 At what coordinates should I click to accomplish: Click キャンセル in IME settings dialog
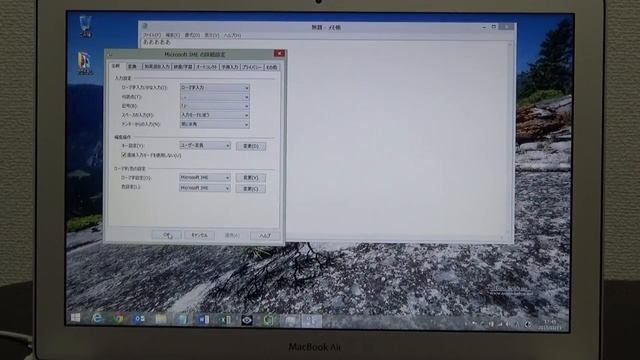point(200,236)
